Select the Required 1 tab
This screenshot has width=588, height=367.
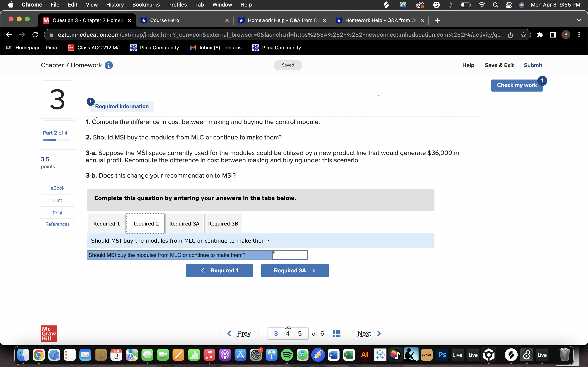(x=106, y=223)
